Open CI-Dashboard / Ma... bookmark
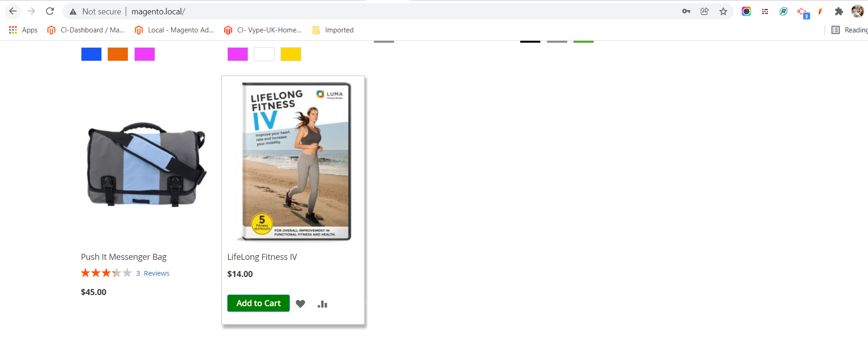 [x=86, y=30]
